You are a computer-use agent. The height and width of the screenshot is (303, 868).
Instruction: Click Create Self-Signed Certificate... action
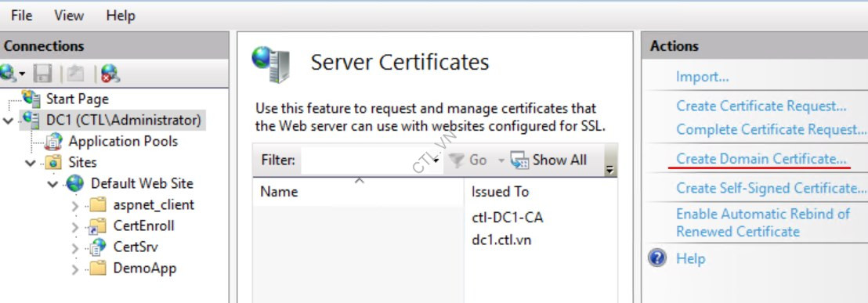pos(771,188)
